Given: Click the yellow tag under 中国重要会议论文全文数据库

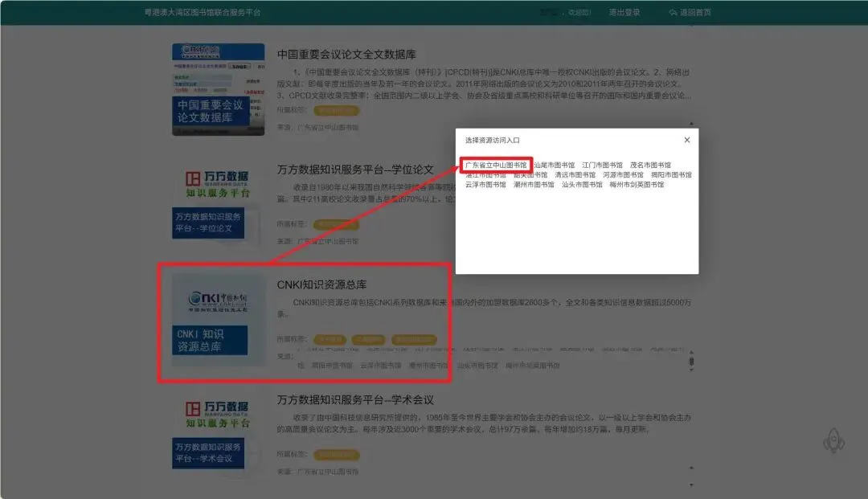Looking at the screenshot, I should point(337,110).
